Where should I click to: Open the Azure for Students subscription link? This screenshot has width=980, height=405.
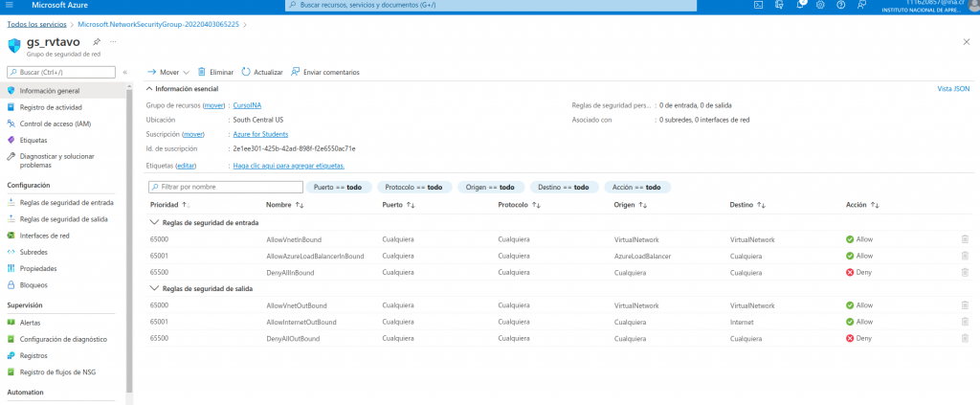click(260, 134)
